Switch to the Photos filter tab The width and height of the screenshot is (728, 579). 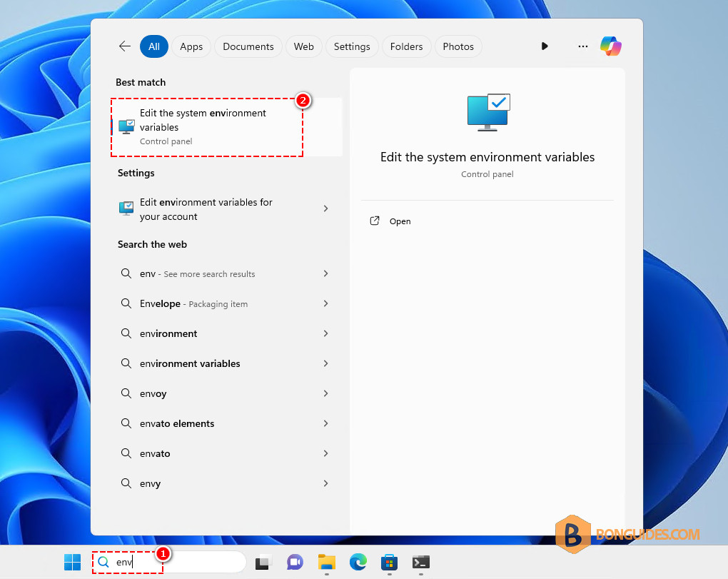(x=458, y=46)
